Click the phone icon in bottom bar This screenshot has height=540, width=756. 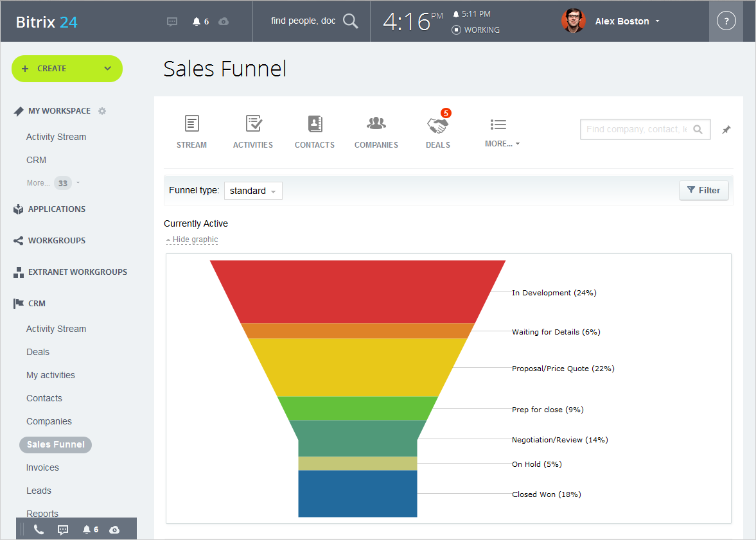point(39,530)
